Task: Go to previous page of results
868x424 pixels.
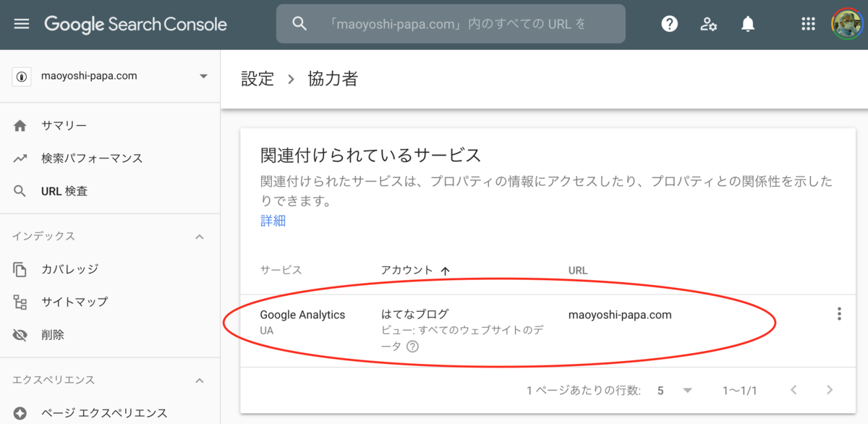Action: click(793, 391)
